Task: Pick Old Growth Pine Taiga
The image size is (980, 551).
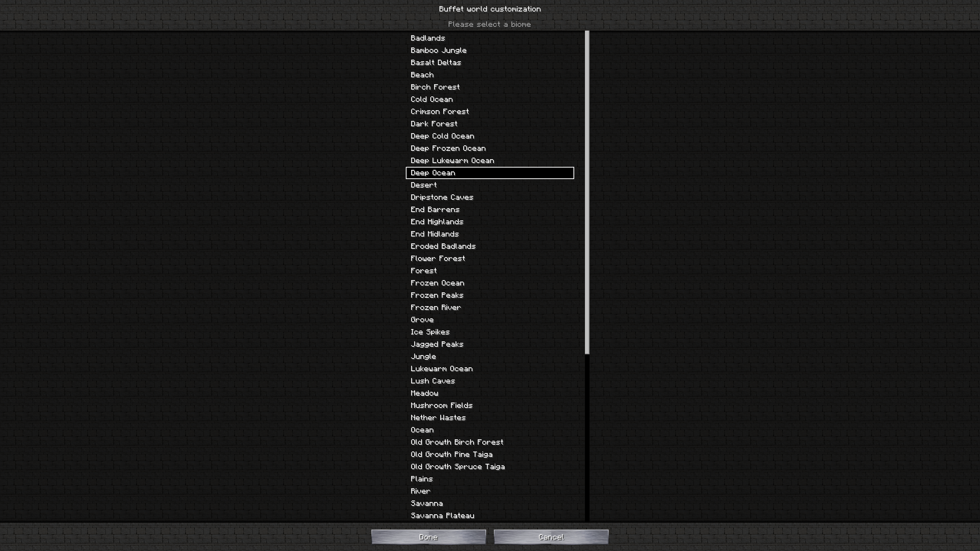Action: click(x=490, y=455)
